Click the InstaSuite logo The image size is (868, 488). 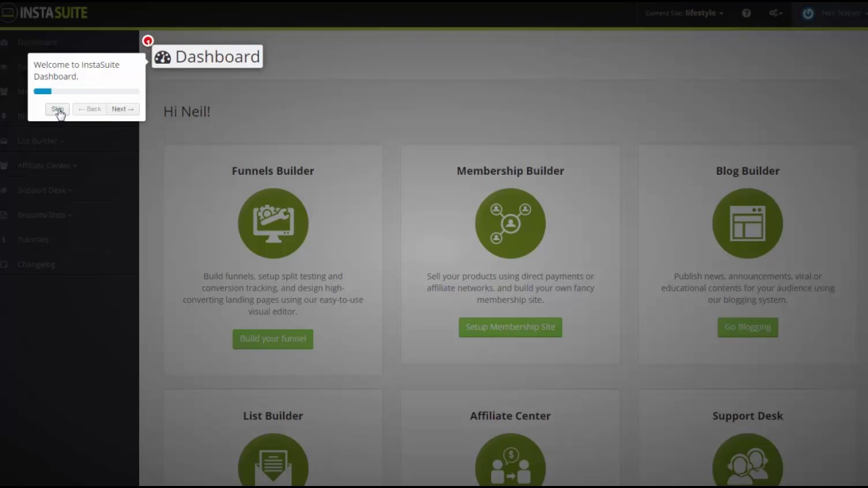[x=45, y=13]
